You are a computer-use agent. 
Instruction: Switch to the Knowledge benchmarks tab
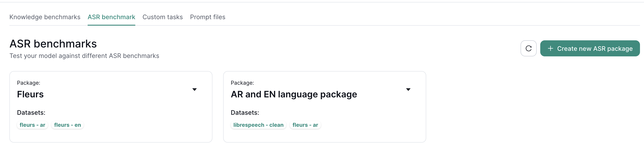pyautogui.click(x=45, y=17)
